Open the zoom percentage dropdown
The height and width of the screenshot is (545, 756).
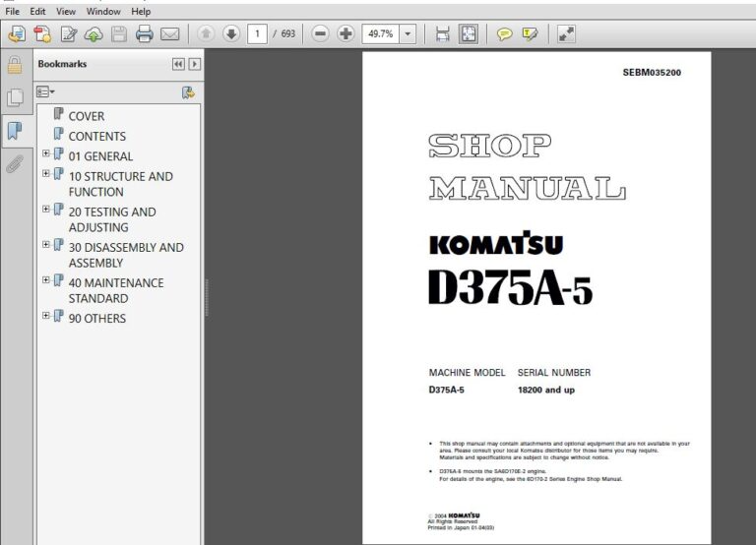click(409, 34)
